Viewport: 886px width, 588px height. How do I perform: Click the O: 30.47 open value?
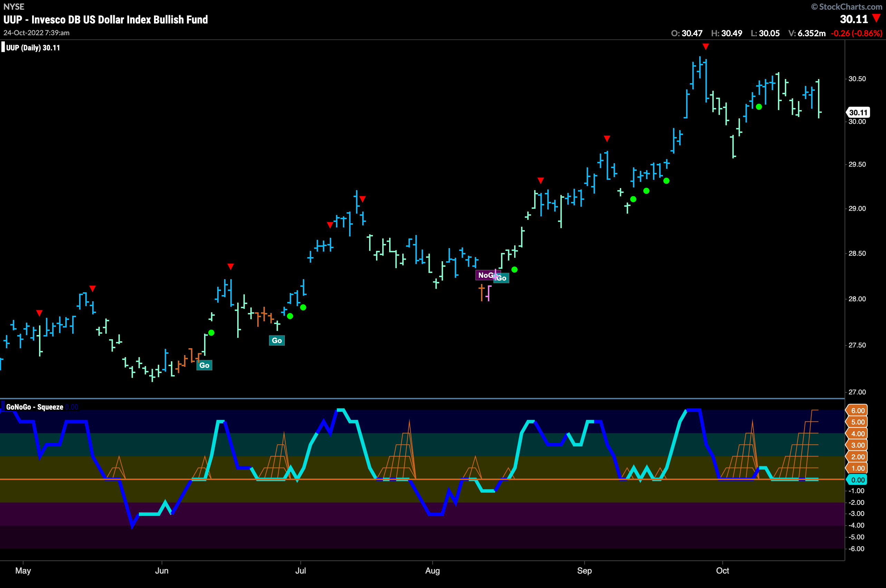(x=687, y=33)
